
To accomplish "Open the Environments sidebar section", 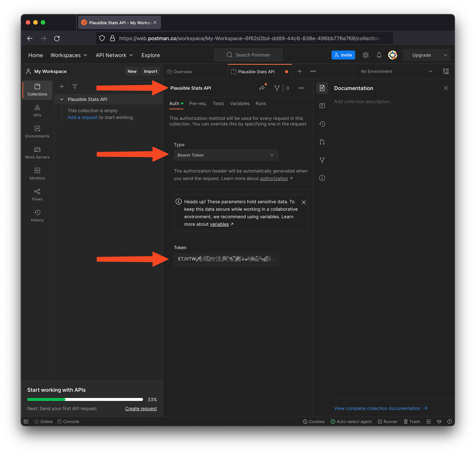I will pyautogui.click(x=37, y=132).
